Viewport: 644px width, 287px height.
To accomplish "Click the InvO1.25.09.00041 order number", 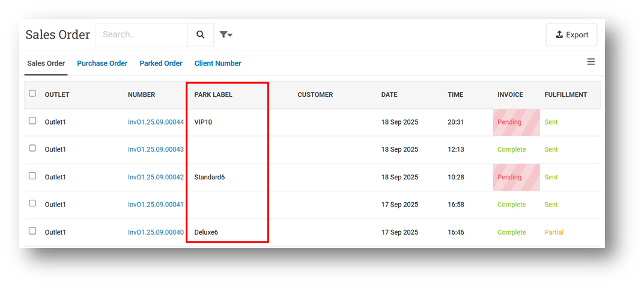I will click(156, 205).
